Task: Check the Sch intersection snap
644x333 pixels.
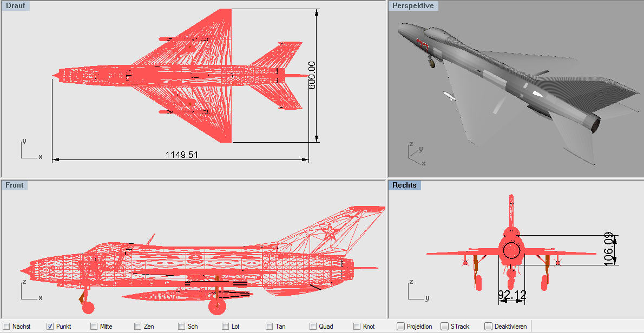Action: click(181, 327)
